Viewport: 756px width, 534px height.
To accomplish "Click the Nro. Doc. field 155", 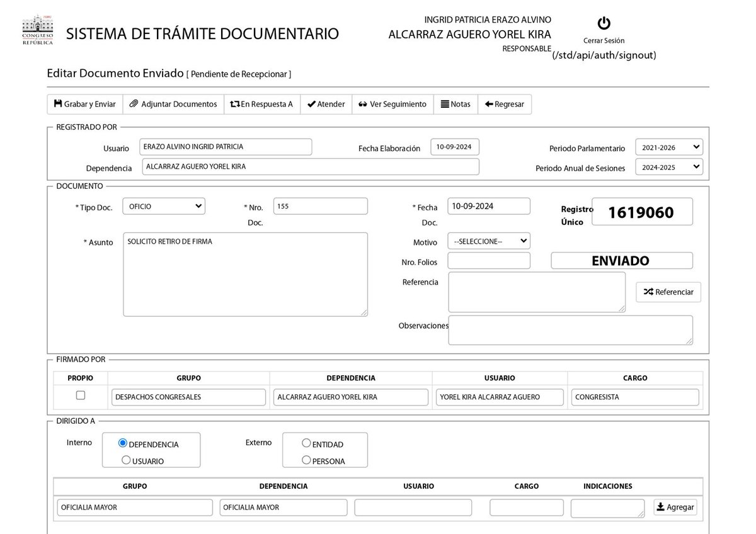I will tap(320, 206).
